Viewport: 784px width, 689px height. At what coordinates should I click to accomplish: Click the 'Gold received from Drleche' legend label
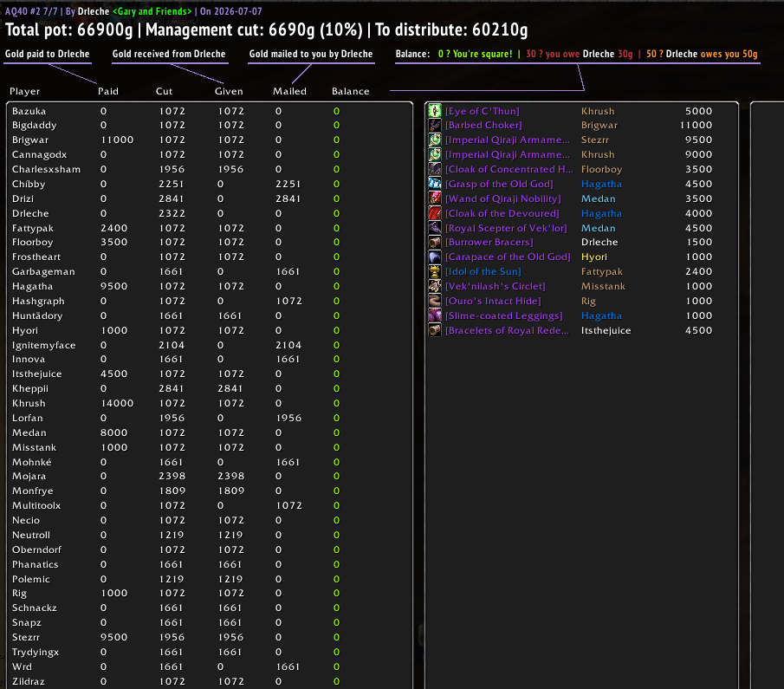169,54
